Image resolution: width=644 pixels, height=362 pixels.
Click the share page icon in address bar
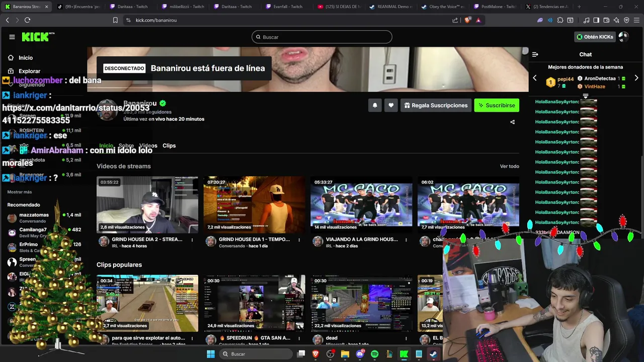(455, 20)
